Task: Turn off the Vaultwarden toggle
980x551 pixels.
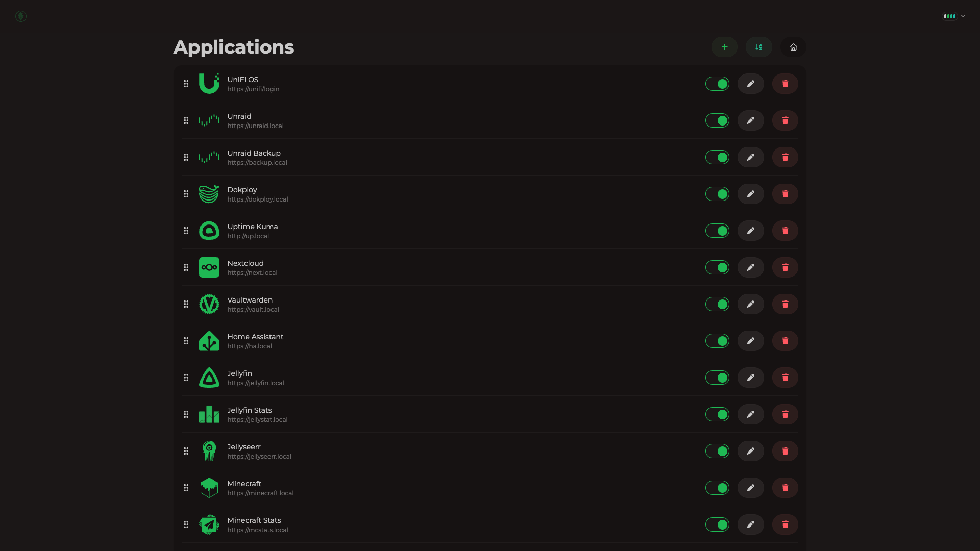Action: (717, 304)
